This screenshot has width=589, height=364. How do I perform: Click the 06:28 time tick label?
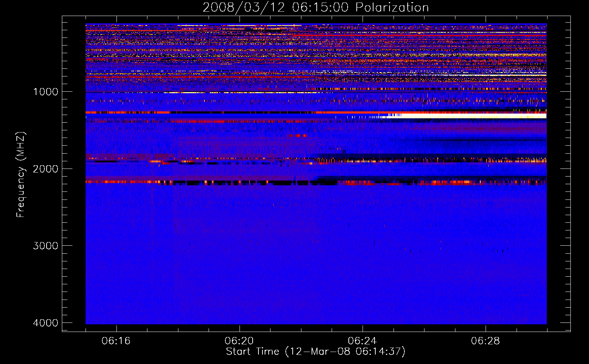[x=486, y=341]
